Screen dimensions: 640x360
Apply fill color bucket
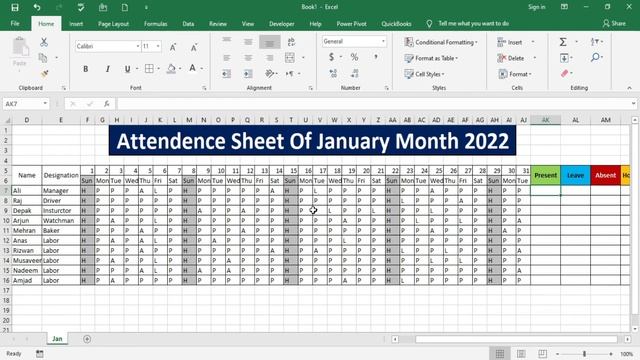(x=171, y=69)
